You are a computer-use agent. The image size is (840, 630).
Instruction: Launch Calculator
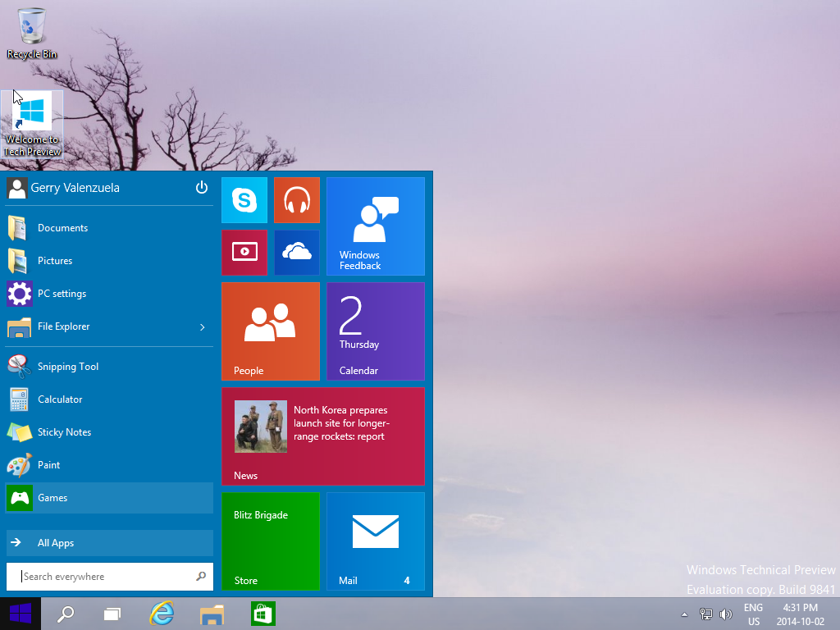[x=109, y=399]
